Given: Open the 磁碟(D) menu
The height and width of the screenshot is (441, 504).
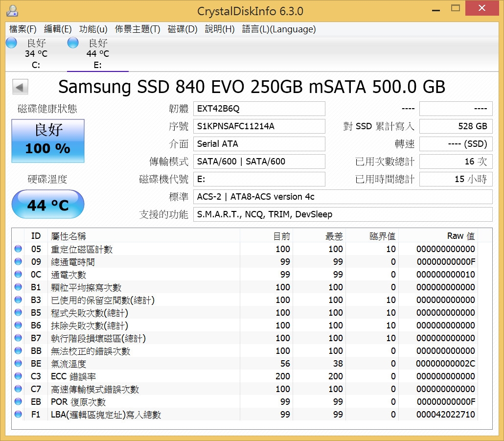Looking at the screenshot, I should (x=183, y=29).
